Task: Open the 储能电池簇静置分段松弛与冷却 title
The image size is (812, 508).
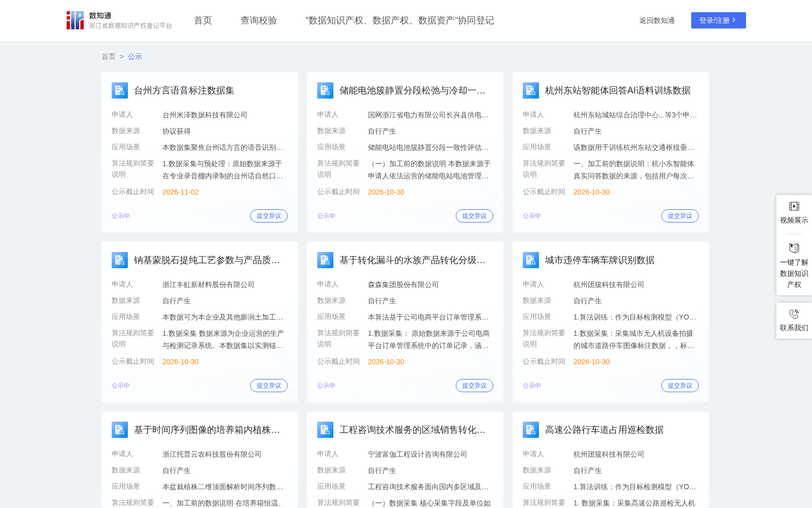Action: coord(413,90)
